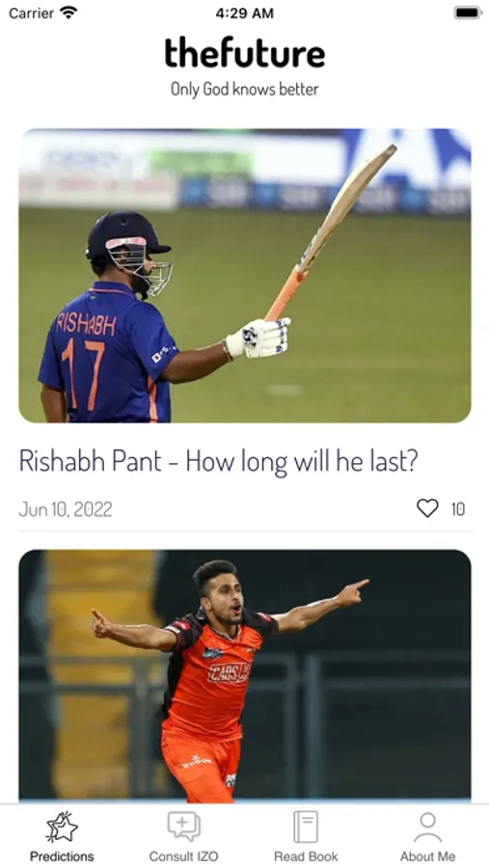Tap the 4:29 AM clock in status bar
The image size is (489, 868).
pyautogui.click(x=244, y=14)
